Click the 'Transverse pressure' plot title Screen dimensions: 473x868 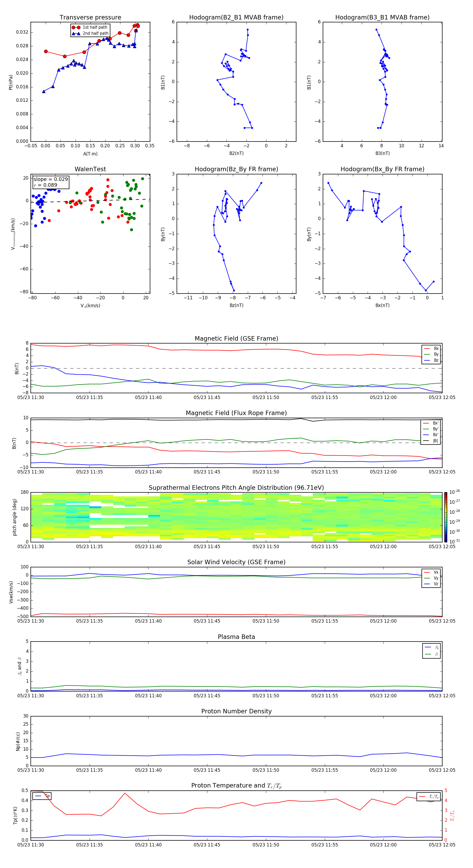90,18
